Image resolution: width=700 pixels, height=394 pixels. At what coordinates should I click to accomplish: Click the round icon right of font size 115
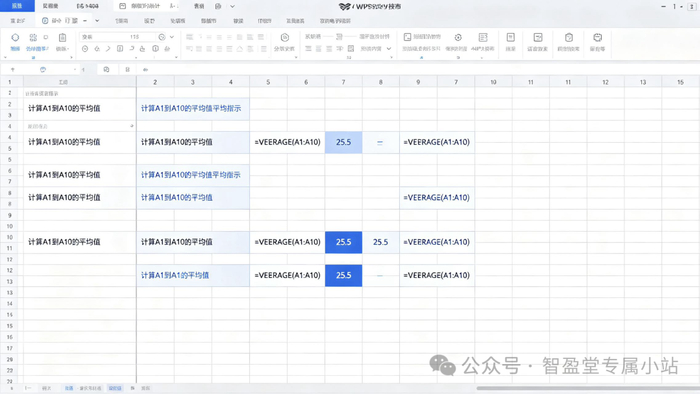click(162, 37)
